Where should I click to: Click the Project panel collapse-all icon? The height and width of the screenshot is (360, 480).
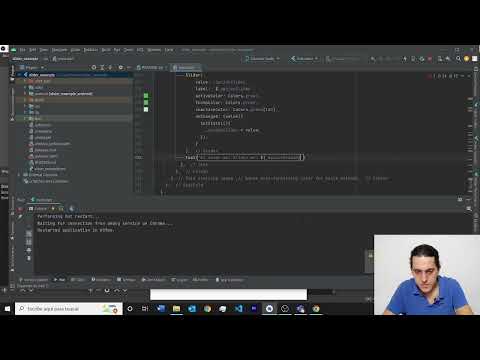(110, 68)
